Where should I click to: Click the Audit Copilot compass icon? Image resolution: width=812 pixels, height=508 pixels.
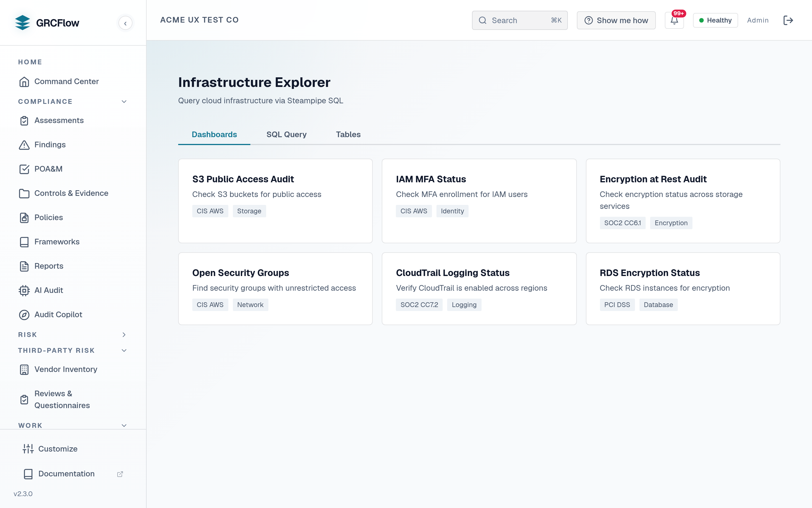(24, 315)
